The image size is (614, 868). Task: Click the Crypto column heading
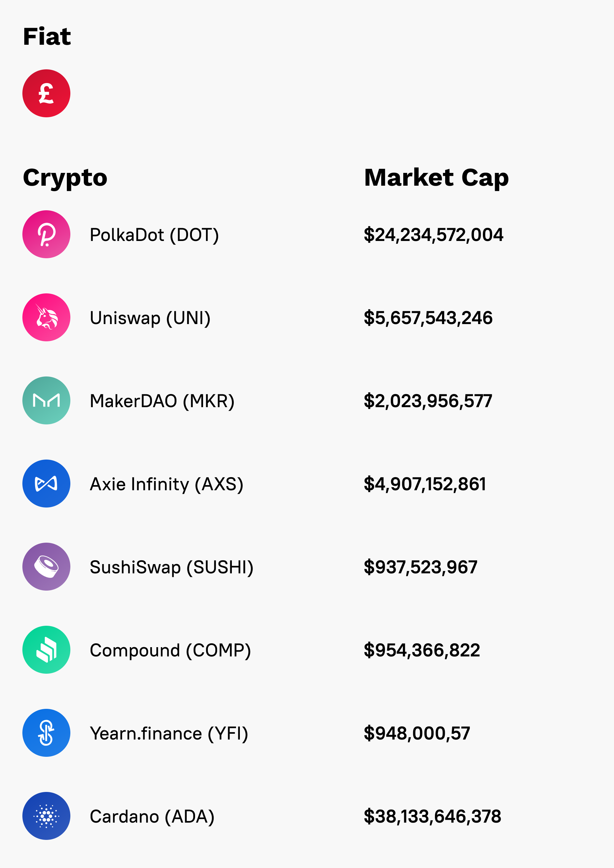65,178
